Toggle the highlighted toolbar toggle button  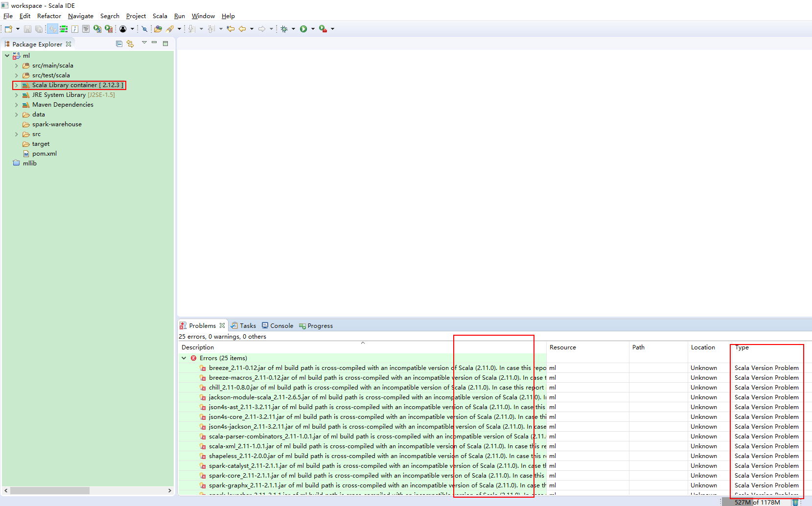(52, 29)
